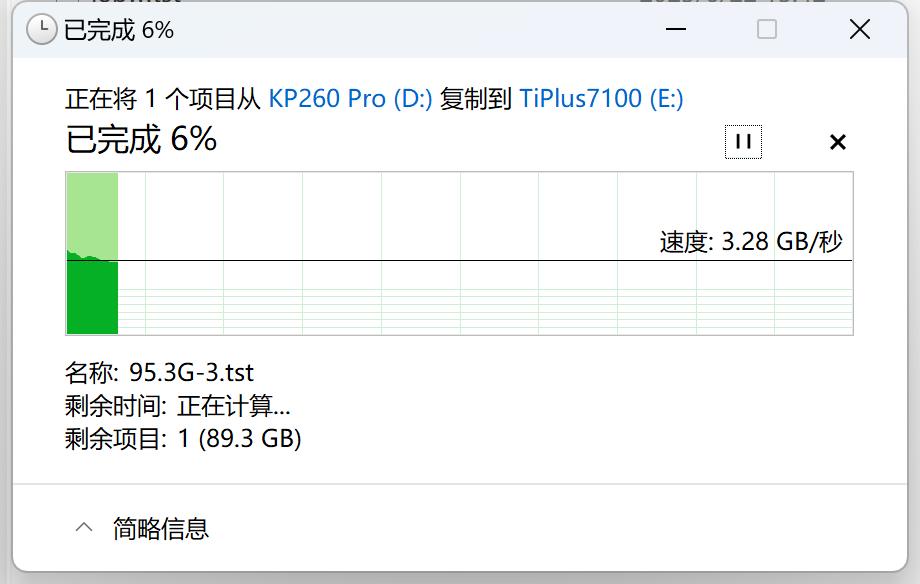920x584 pixels.
Task: Click the cancel × next to the pause control
Action: [x=837, y=142]
